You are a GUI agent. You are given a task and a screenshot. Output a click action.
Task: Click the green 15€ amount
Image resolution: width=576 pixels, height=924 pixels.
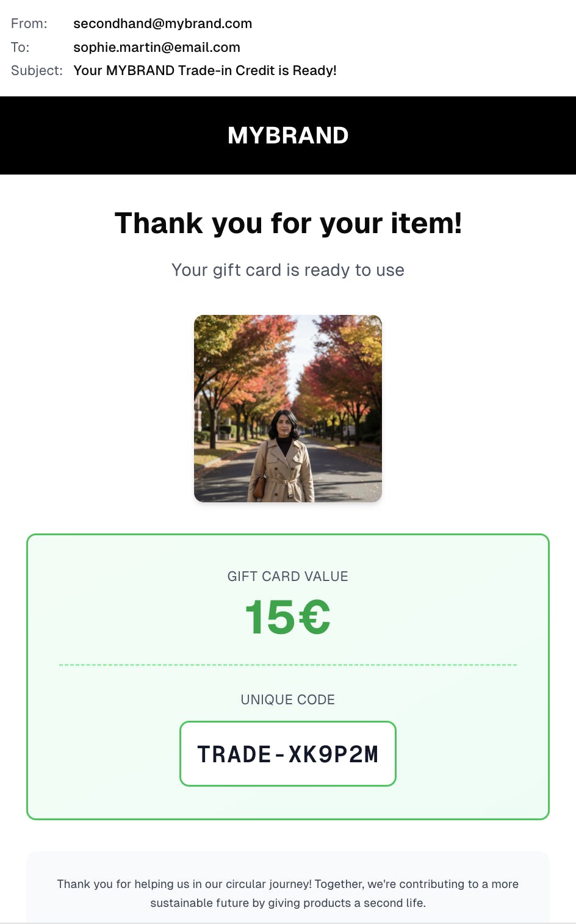coord(288,617)
